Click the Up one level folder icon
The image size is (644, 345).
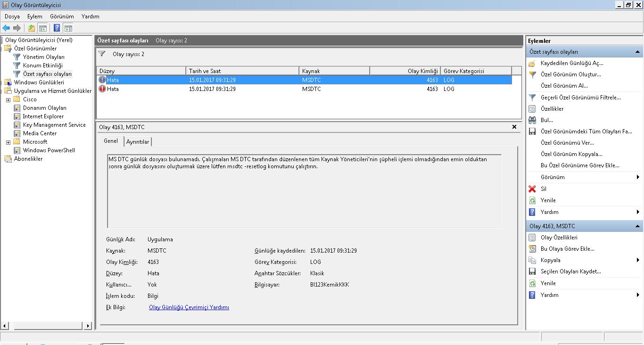point(31,28)
